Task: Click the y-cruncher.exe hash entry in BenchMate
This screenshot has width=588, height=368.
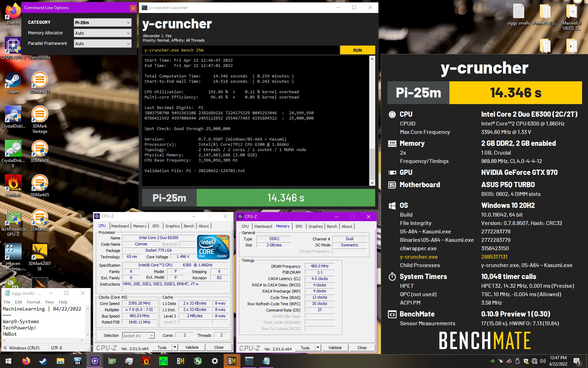Action: coord(494,257)
